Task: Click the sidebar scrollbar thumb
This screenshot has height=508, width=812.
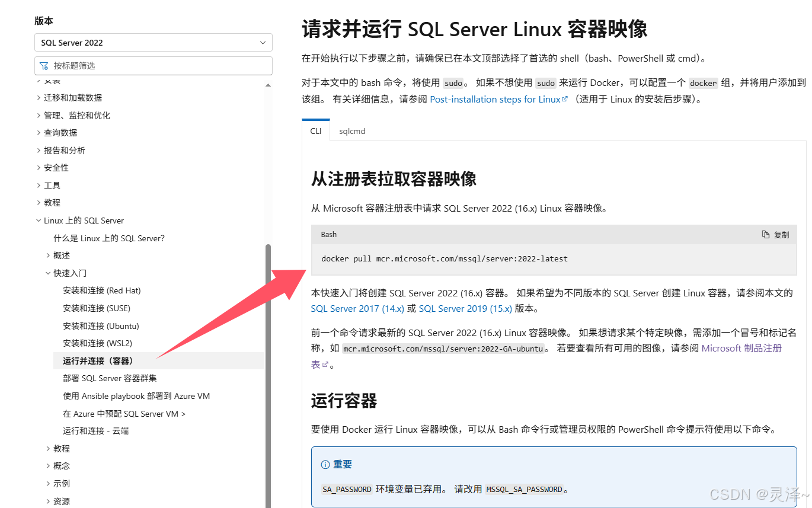Action: click(x=268, y=376)
